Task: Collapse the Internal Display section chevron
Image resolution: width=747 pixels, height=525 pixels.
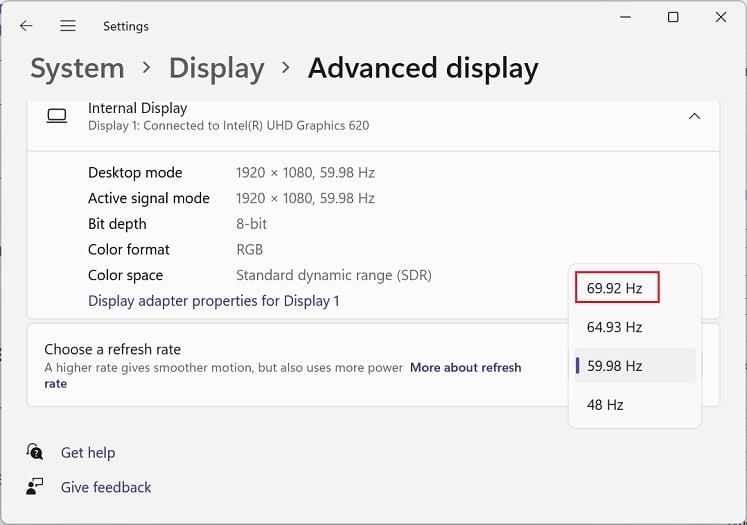Action: tap(695, 116)
